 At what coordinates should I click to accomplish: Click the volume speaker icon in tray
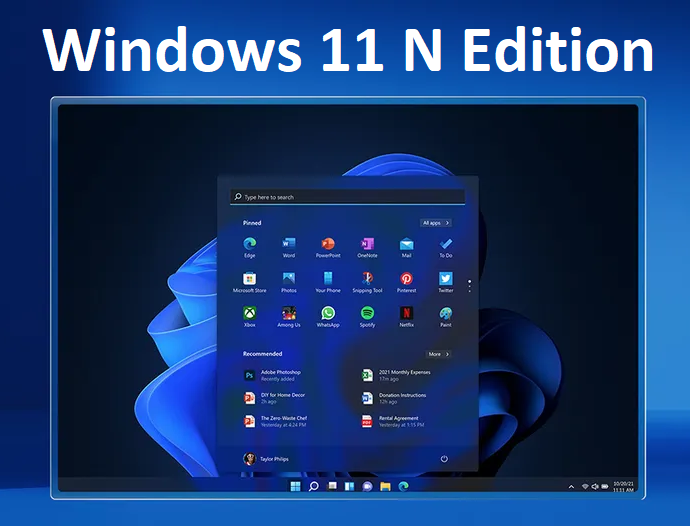[x=595, y=486]
